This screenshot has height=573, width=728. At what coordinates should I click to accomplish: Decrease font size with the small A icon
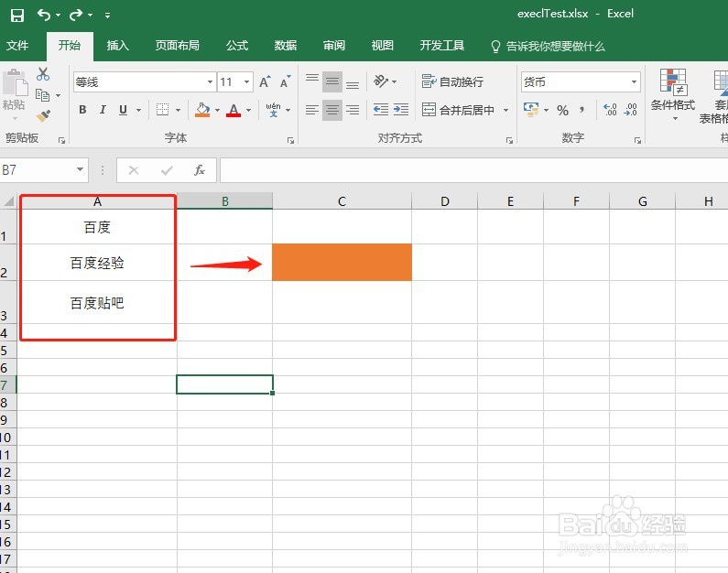click(x=285, y=81)
